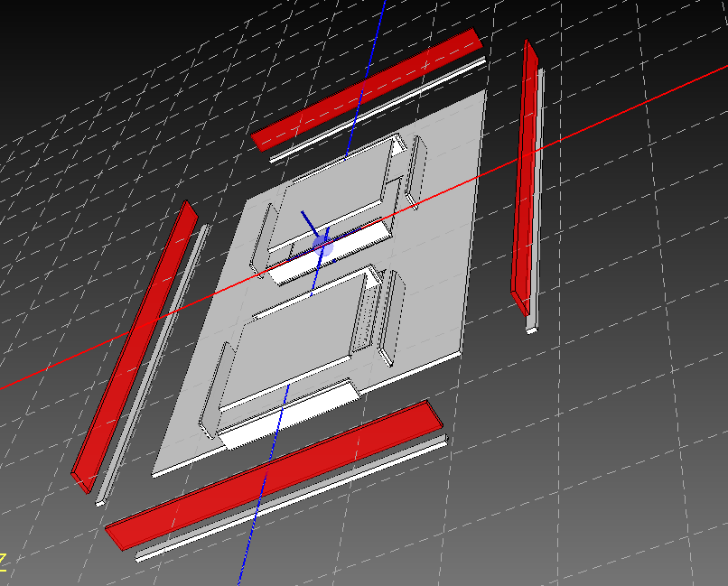Select right side tab of upper pad

415,172
